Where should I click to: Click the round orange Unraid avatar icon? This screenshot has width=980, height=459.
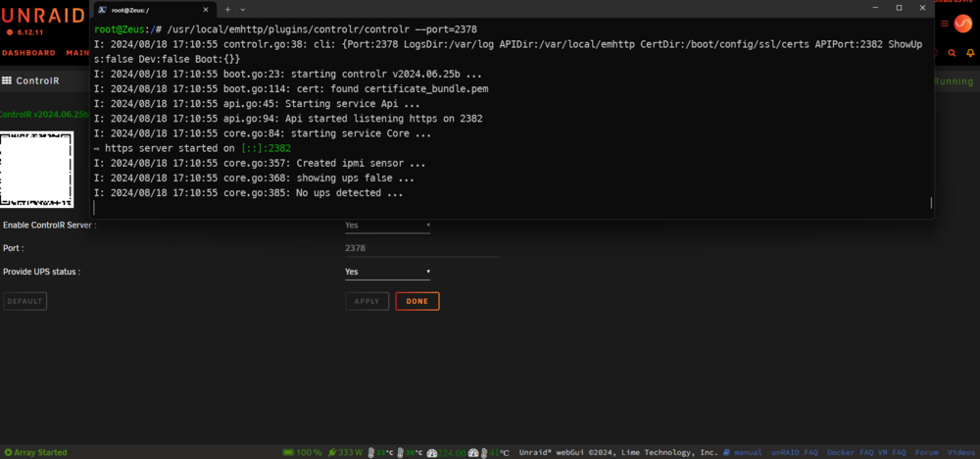(x=962, y=24)
